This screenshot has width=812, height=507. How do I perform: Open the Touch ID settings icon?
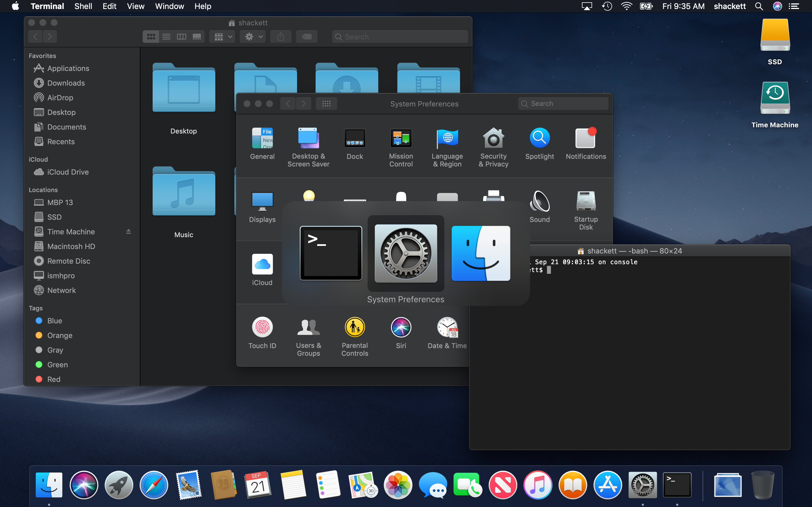pos(262,328)
